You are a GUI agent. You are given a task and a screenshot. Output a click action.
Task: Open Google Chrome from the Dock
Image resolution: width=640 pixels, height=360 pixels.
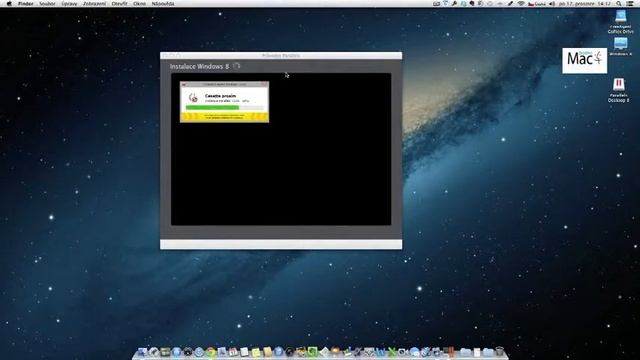click(x=211, y=352)
